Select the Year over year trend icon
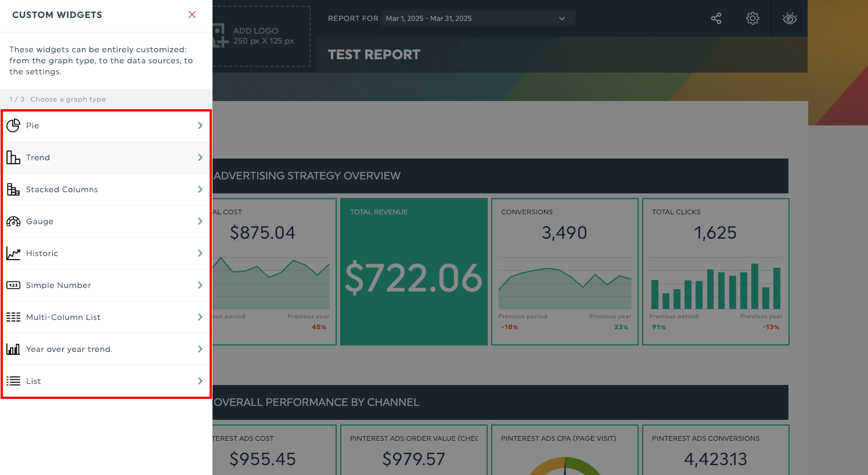The image size is (868, 475). point(13,348)
